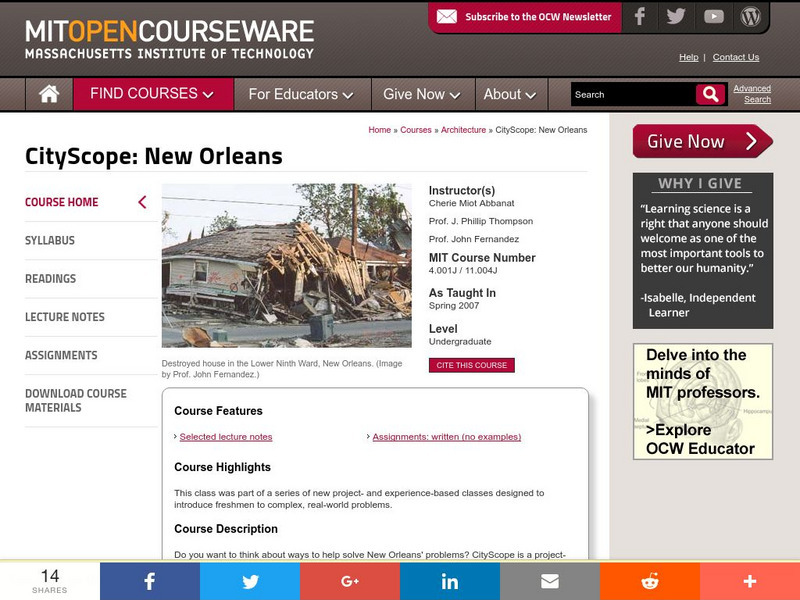Click instructor name Cherie Miot Abbanat
Viewport: 800px width, 600px height.
471,203
